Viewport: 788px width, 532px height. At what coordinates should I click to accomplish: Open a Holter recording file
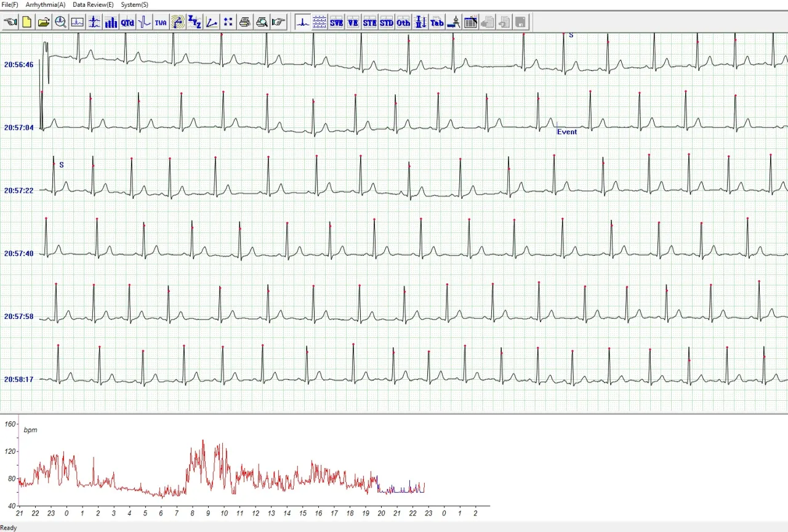[x=43, y=22]
